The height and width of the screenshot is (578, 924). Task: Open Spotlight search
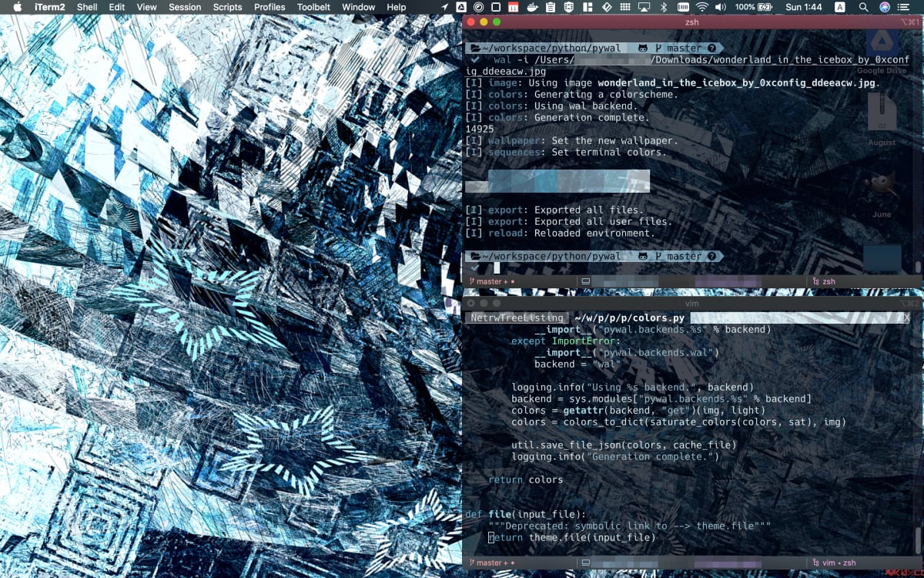(x=863, y=7)
